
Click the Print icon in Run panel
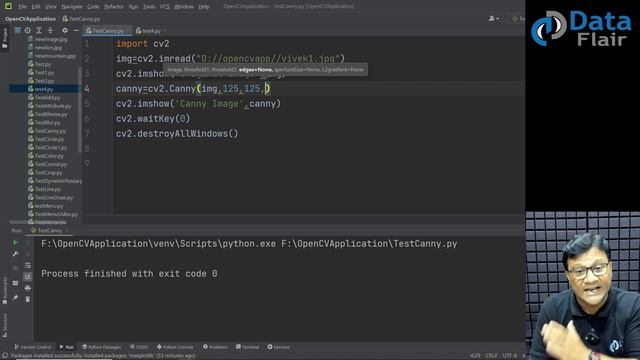[x=27, y=288]
